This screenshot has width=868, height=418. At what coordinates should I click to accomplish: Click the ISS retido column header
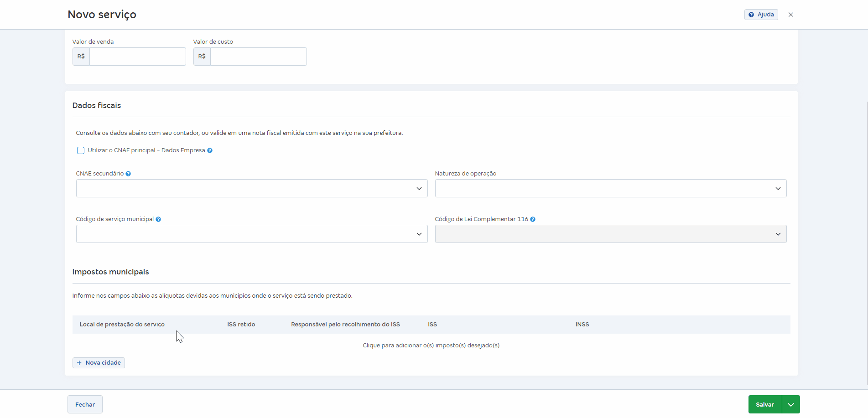click(241, 325)
